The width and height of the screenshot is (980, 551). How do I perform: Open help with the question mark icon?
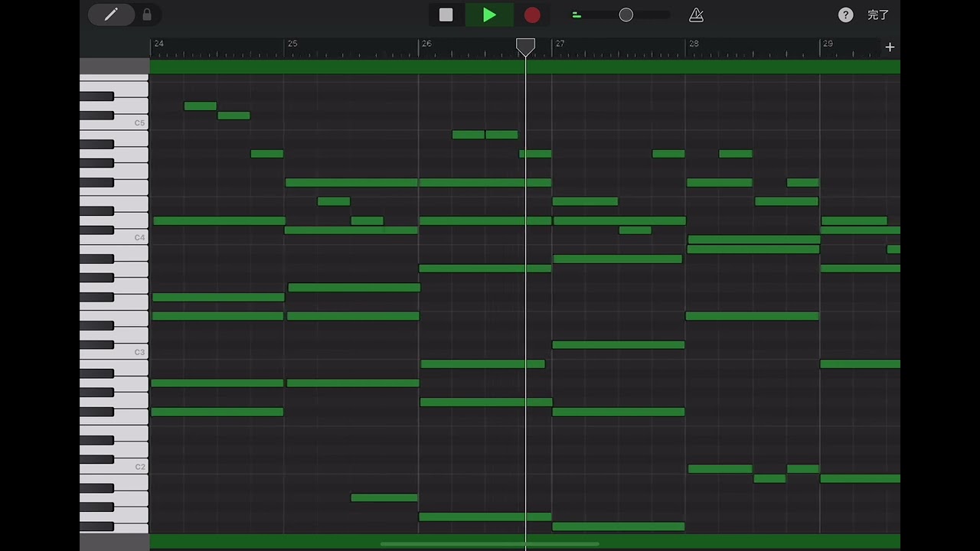pos(846,15)
